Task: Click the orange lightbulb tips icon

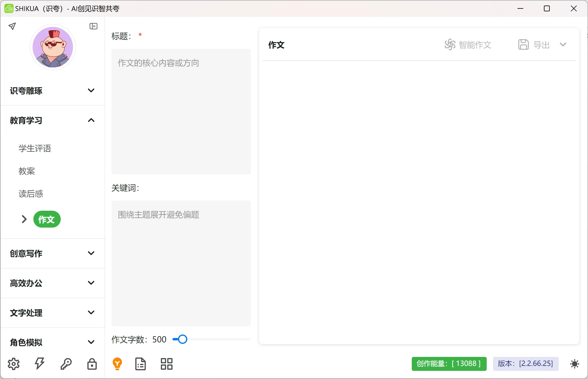Action: pyautogui.click(x=117, y=364)
